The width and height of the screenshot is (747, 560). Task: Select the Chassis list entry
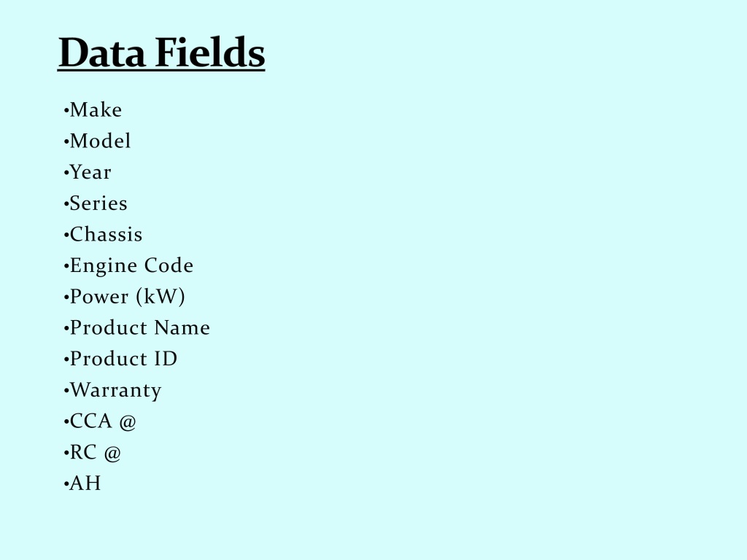(x=103, y=234)
